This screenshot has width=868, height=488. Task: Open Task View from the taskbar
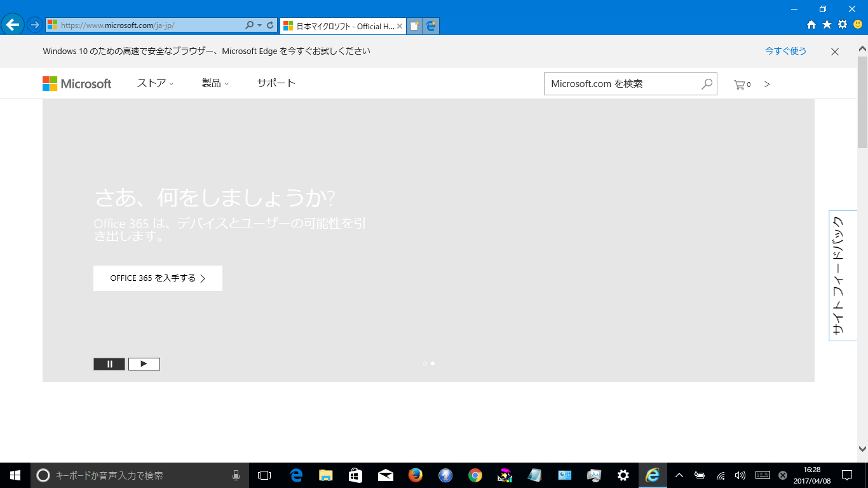point(264,475)
